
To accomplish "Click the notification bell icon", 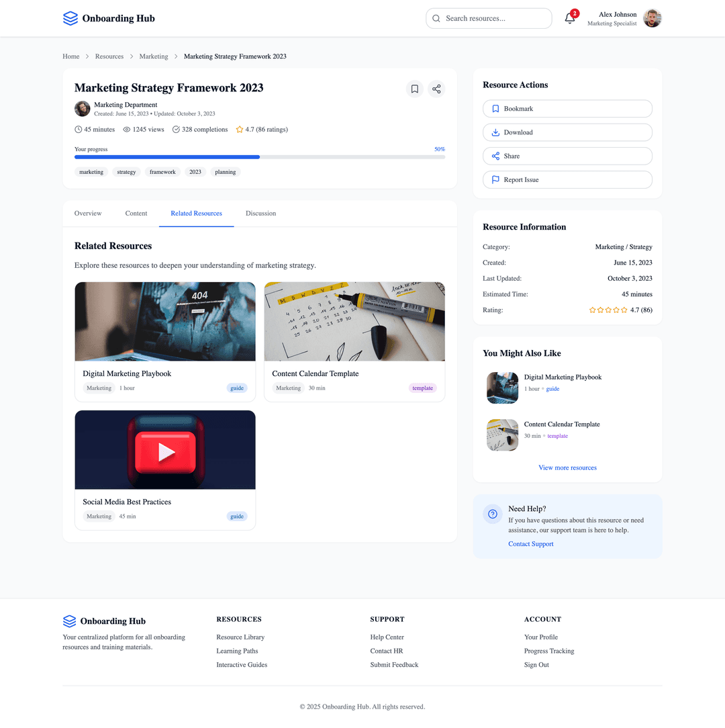I will (x=570, y=19).
